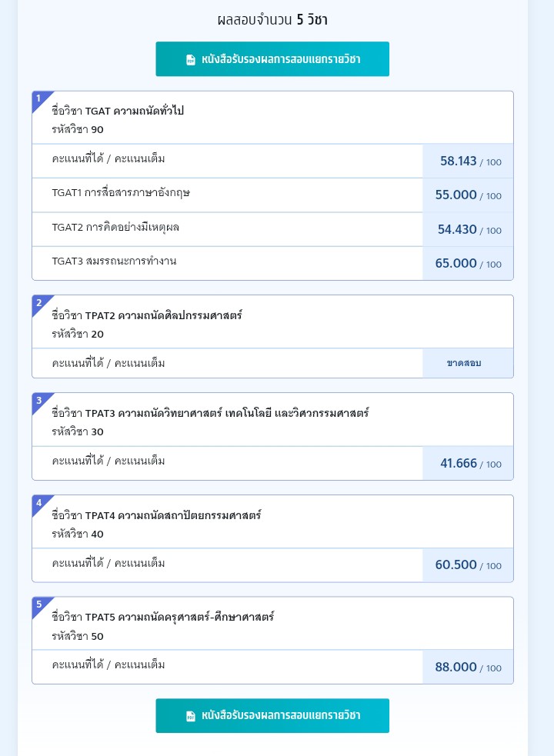Click the number 1 corner badge on the TGAT card

tap(39, 98)
